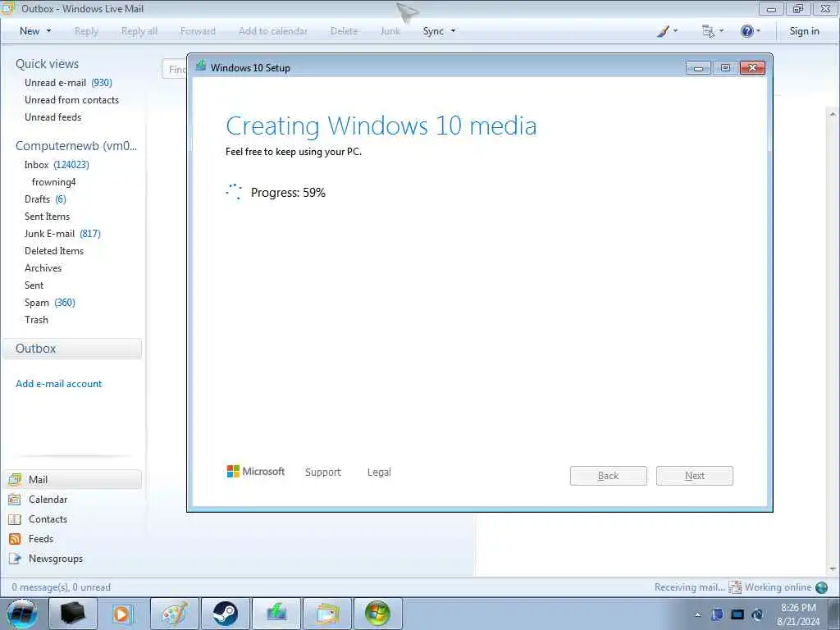Screen dimensions: 840x630
Task: Open the Trash folder
Action: click(x=36, y=320)
